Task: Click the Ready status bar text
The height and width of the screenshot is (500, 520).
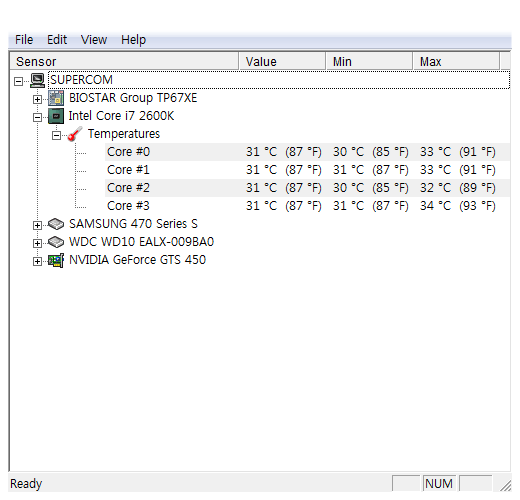Action: click(26, 483)
